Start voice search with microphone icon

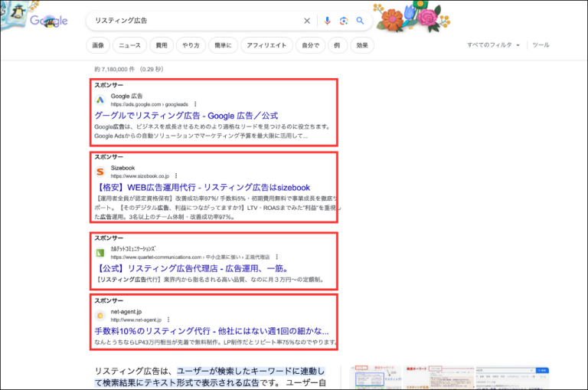(327, 21)
